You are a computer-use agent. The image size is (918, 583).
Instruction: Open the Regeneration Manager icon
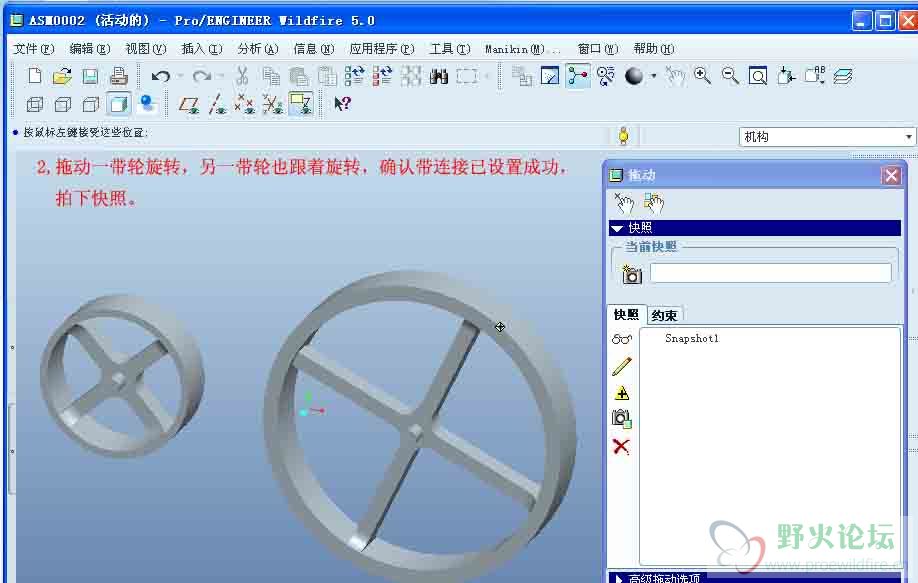[382, 76]
